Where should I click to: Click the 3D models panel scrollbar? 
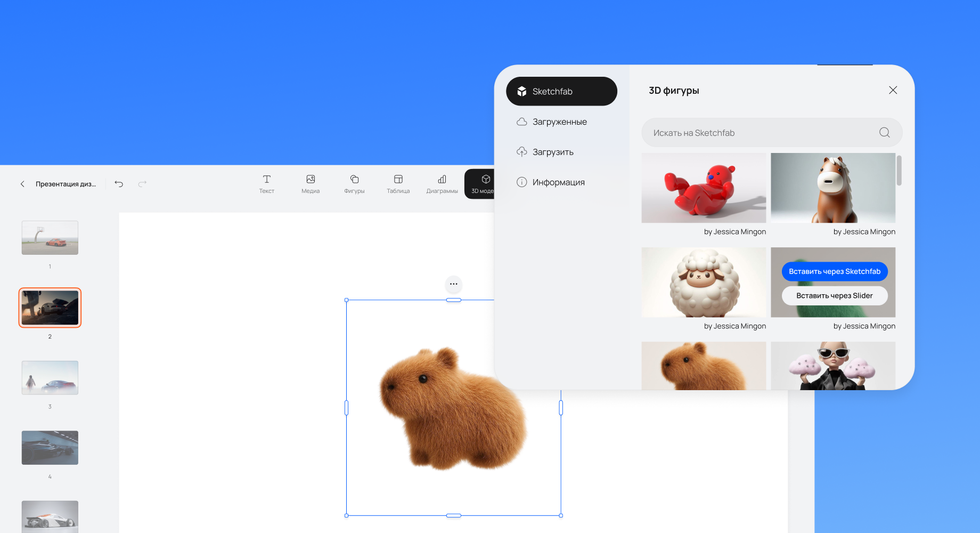[899, 171]
